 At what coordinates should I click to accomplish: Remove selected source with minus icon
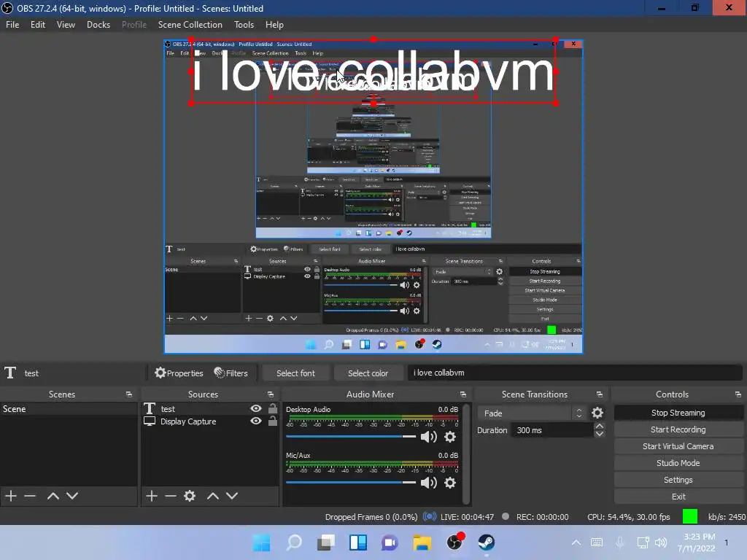coord(171,496)
